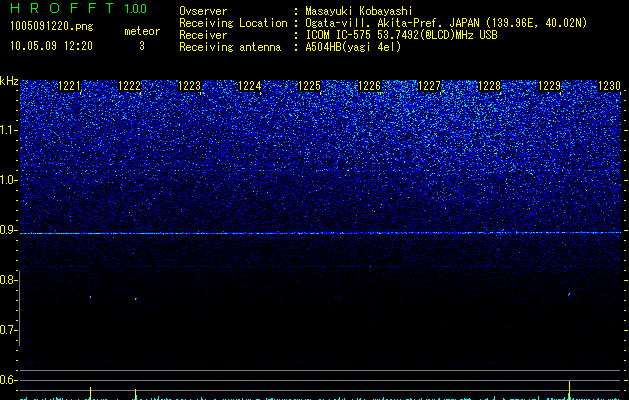The width and height of the screenshot is (629, 400).
Task: Click the 0.7 kHz frequency label
Action: tap(8, 330)
